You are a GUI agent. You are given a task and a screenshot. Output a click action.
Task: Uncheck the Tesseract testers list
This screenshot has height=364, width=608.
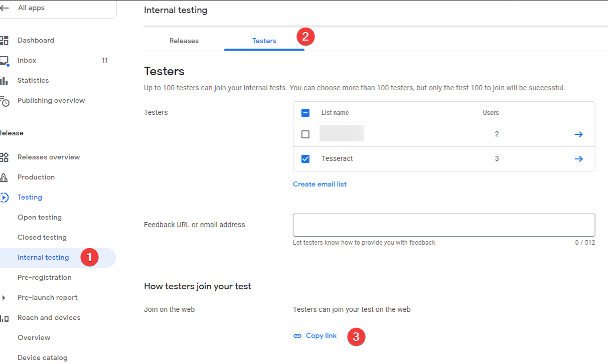[x=305, y=158]
